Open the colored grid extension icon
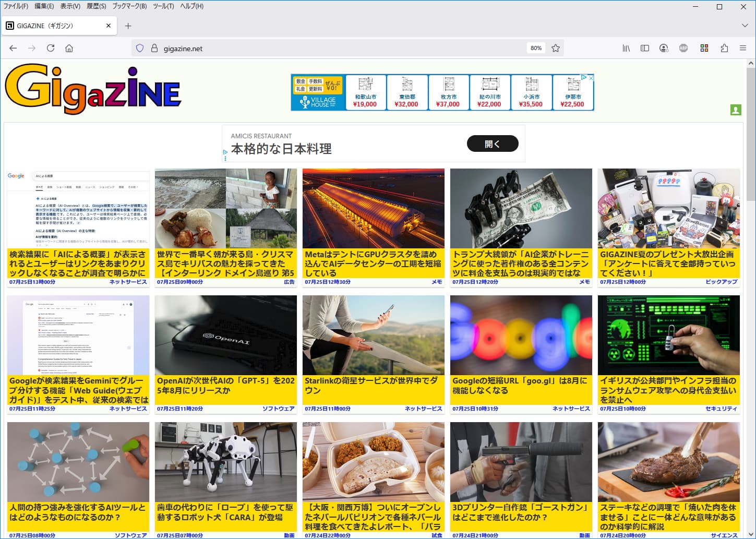Viewport: 756px width, 539px height. tap(704, 48)
